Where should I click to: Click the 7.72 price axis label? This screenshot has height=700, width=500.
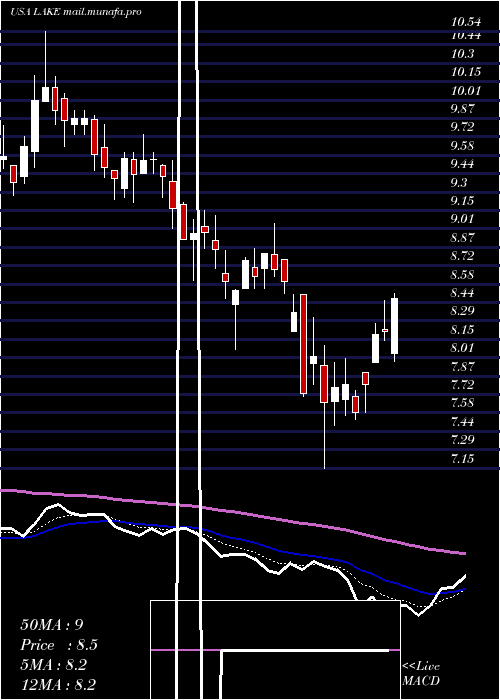tap(462, 384)
